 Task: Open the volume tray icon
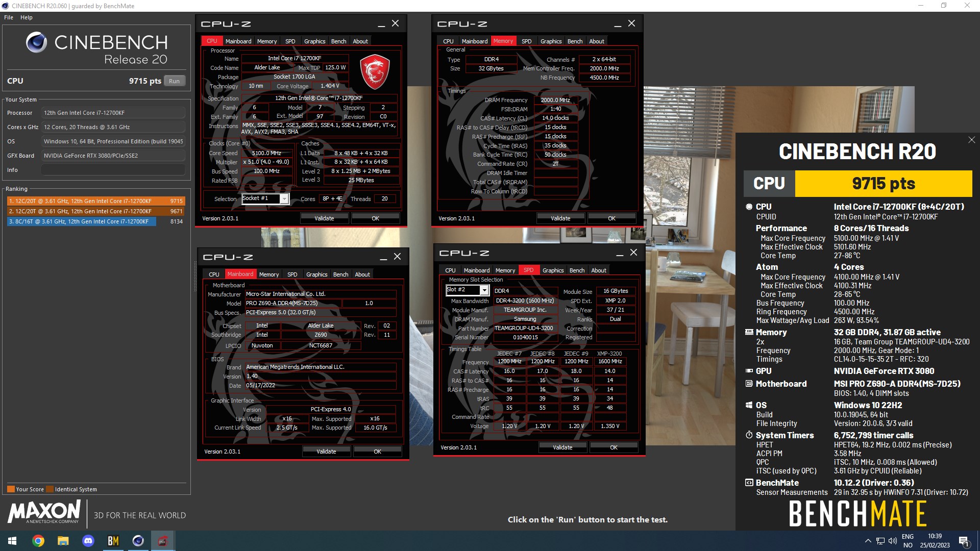tap(892, 541)
